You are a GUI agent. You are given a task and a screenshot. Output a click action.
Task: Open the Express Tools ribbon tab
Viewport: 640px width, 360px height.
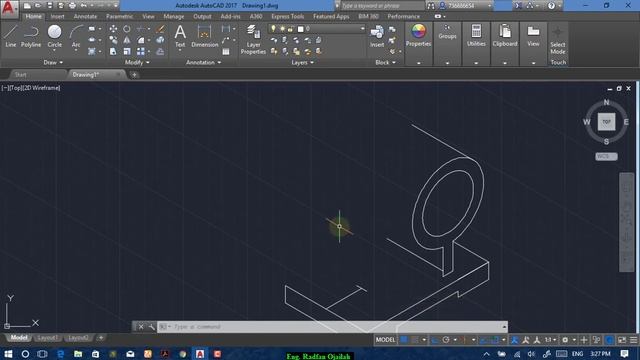coord(288,16)
